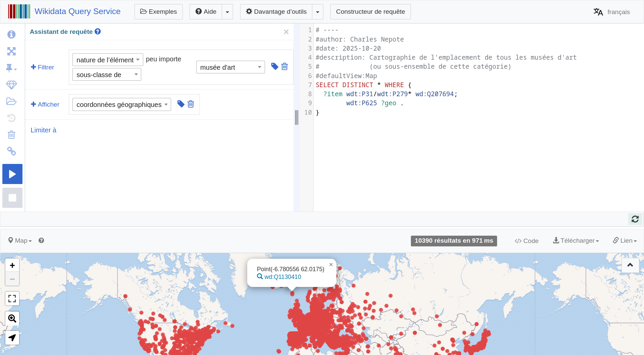This screenshot has height=355, width=644.
Task: Expand the musée d'art value dropdown
Action: 230,67
